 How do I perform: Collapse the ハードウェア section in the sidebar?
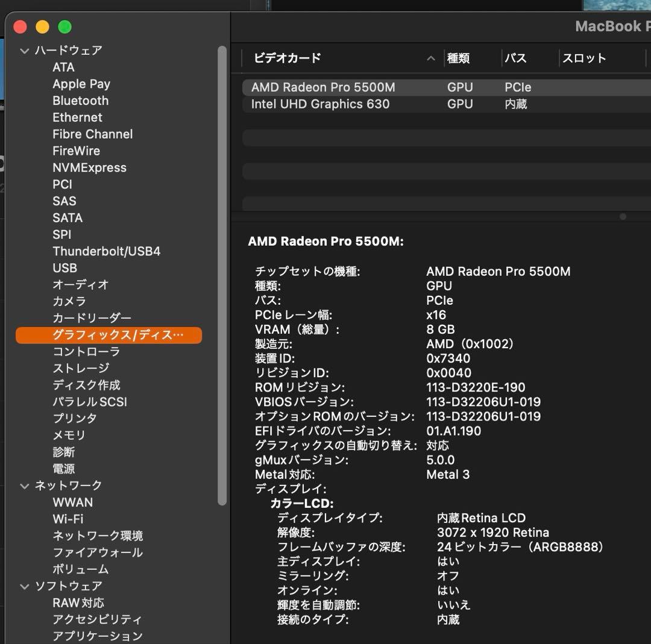tap(24, 51)
